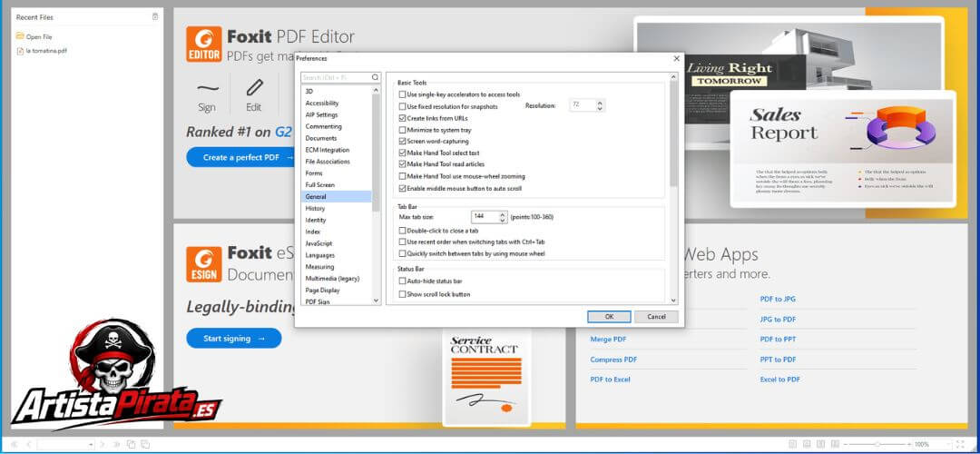Click the zoom out minus icon

point(846,445)
